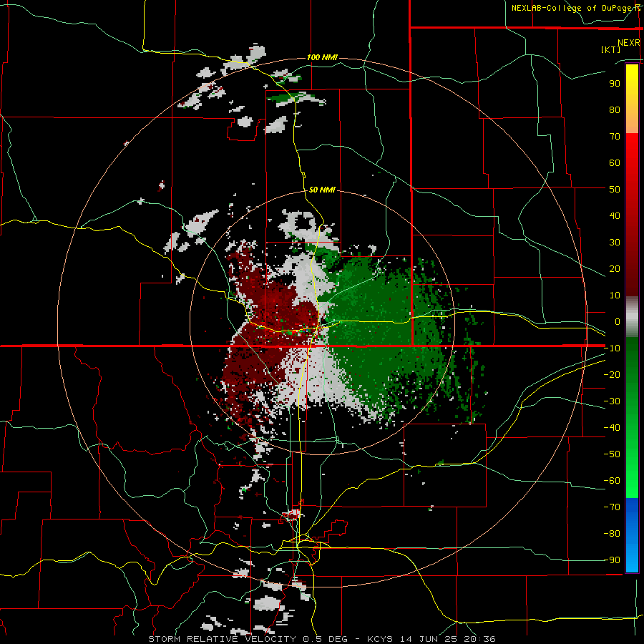Viewport: 644px width, 644px height.
Task: Click the -90 value on the velocity scale
Action: click(612, 560)
